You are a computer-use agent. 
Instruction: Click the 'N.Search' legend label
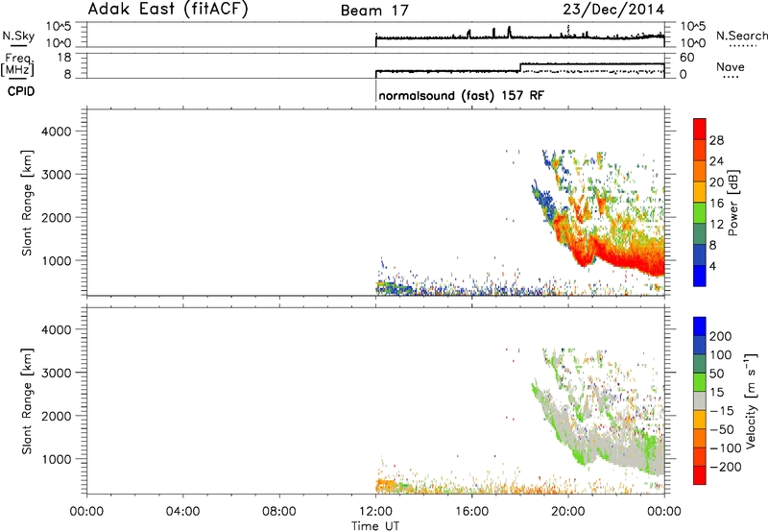coord(741,36)
